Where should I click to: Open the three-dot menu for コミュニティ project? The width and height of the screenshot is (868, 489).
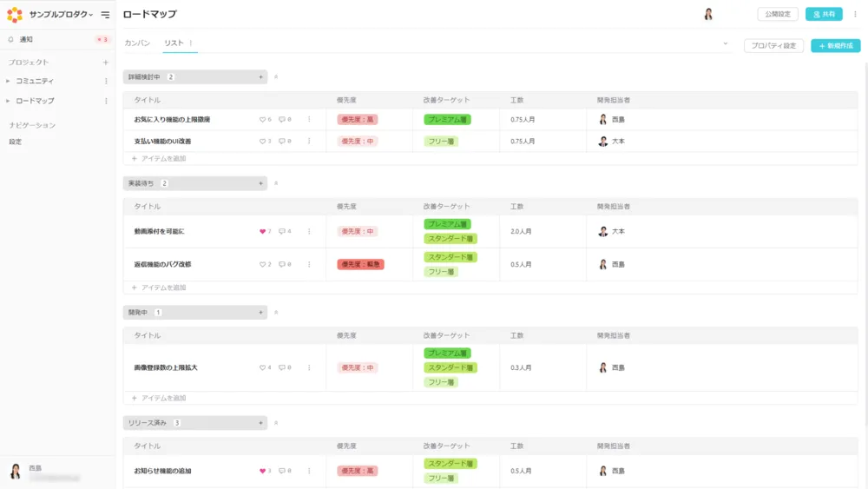[x=106, y=82]
